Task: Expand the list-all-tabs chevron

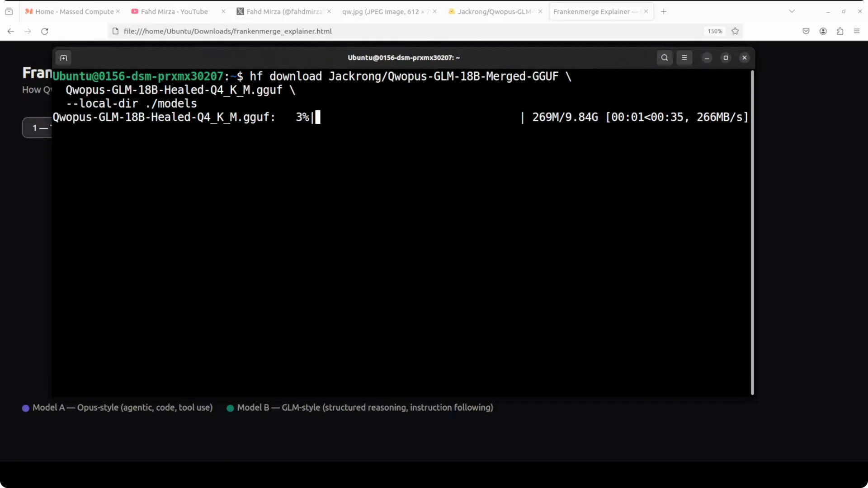Action: (792, 12)
